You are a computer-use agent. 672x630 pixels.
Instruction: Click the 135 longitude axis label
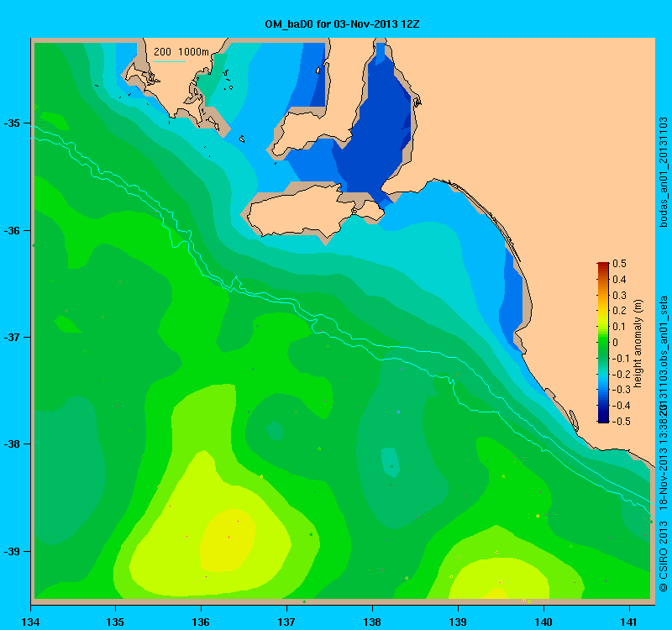coord(115,622)
